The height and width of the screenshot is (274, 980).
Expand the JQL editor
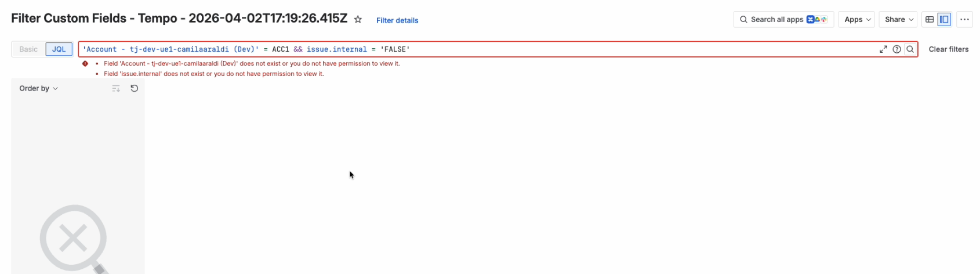click(883, 49)
